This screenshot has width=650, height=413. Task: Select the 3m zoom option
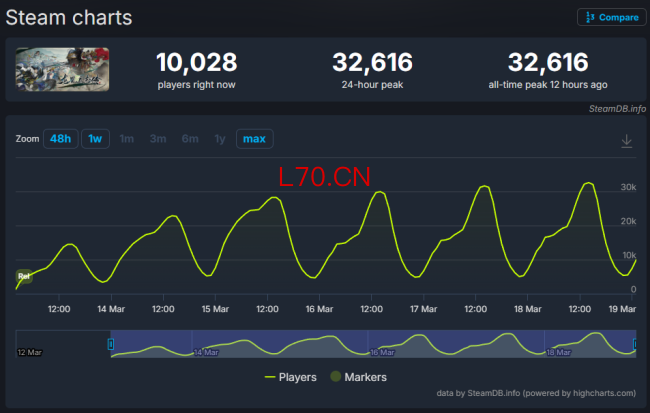click(158, 138)
